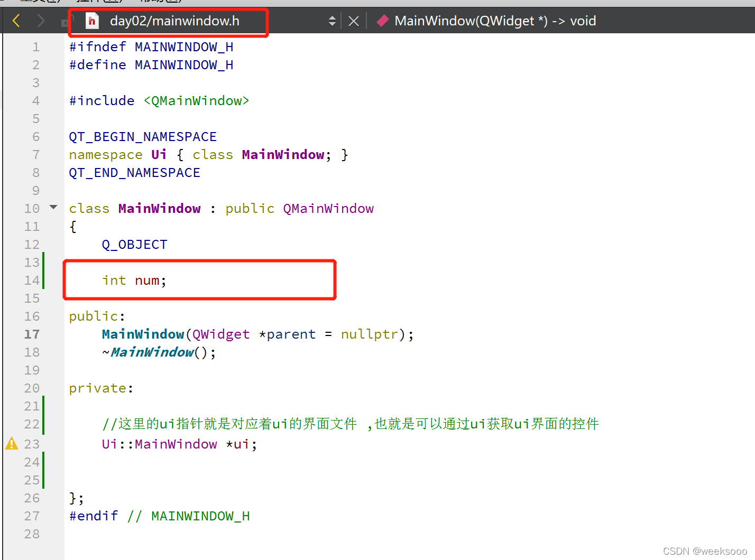755x560 pixels.
Task: Click nullptr default argument
Action: pyautogui.click(x=370, y=334)
